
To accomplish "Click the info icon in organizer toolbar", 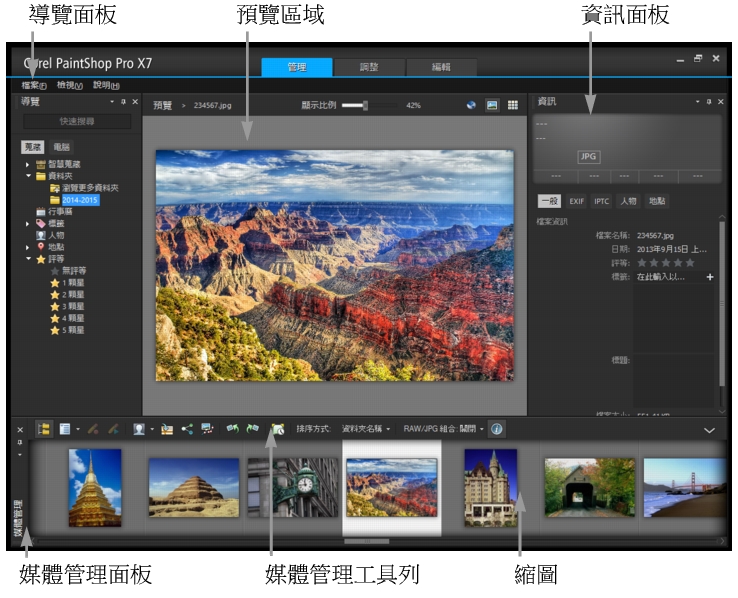I will tap(497, 428).
